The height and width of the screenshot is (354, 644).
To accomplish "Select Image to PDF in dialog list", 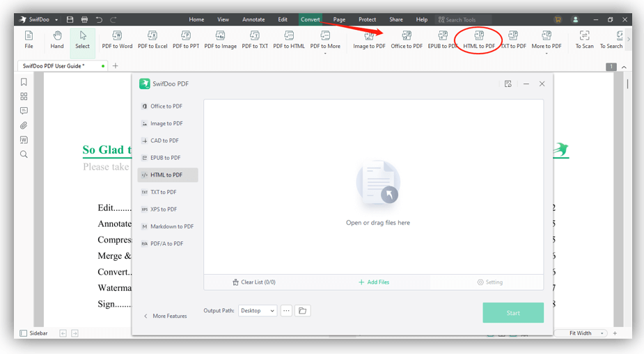I will coord(168,124).
